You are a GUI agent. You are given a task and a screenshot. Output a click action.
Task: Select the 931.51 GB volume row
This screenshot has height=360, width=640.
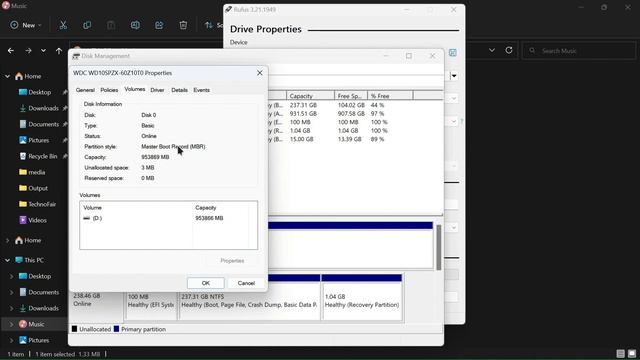pos(355,113)
